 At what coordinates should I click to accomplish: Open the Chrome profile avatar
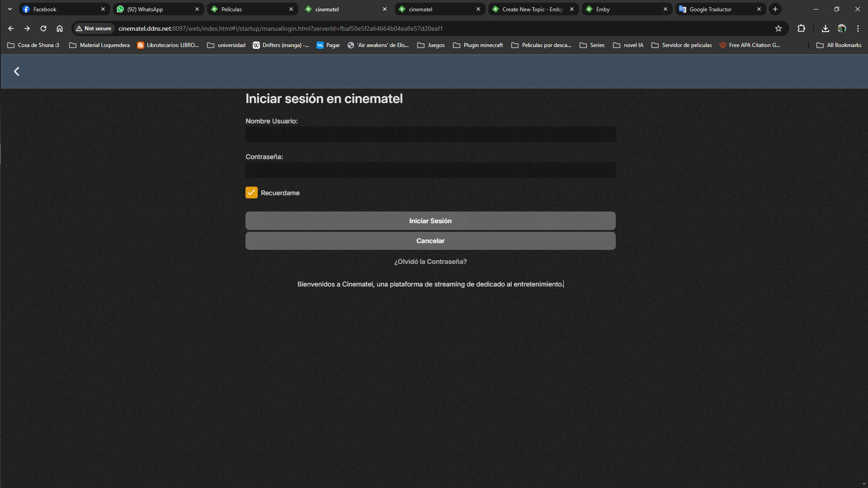coord(841,28)
